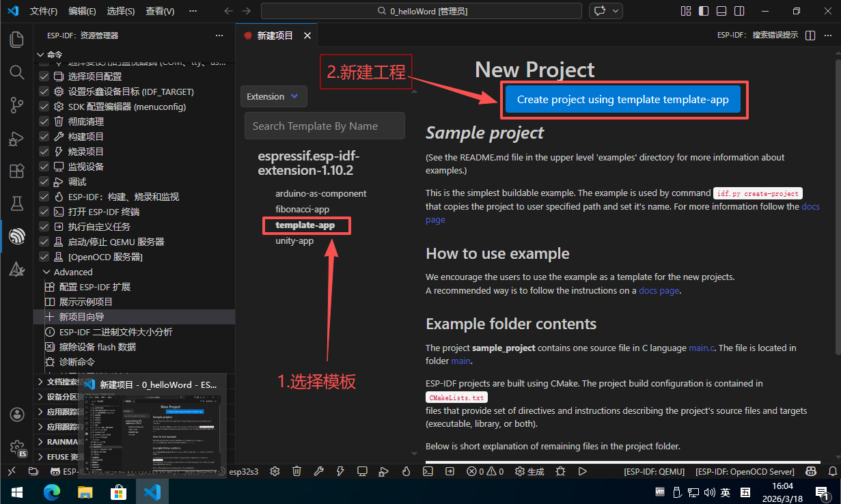841x504 pixels.
Task: Open the Search view in activity bar
Action: coord(16,72)
